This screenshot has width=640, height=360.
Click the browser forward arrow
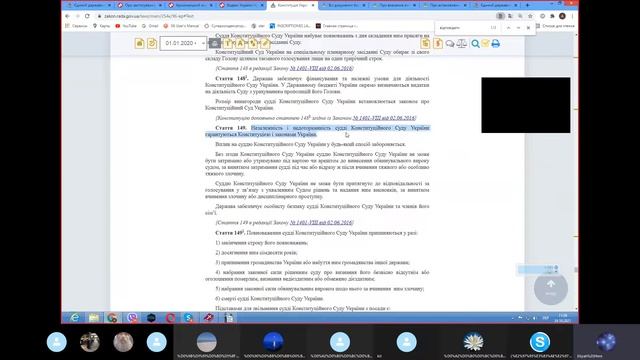(x=78, y=16)
